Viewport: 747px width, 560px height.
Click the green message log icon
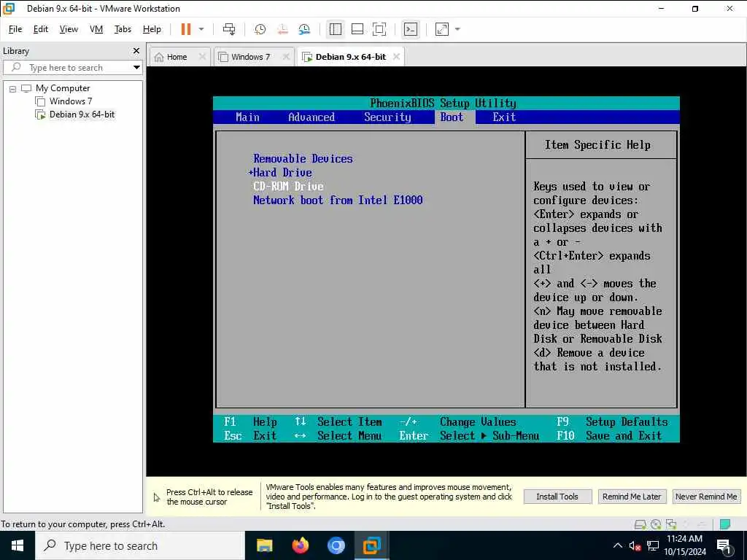point(725,524)
